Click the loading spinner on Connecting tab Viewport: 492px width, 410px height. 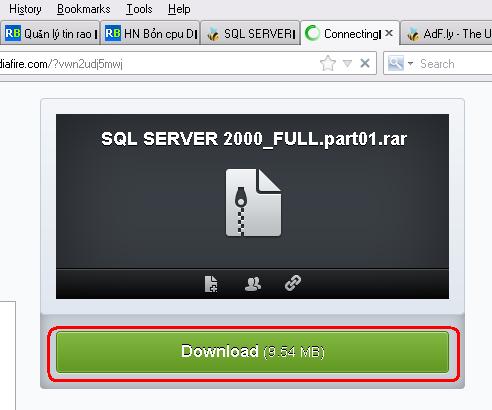[312, 33]
